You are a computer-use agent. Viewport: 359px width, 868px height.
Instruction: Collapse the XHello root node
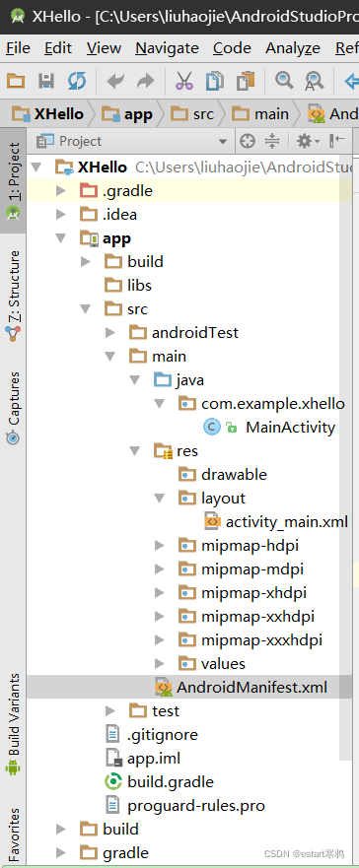click(x=37, y=167)
